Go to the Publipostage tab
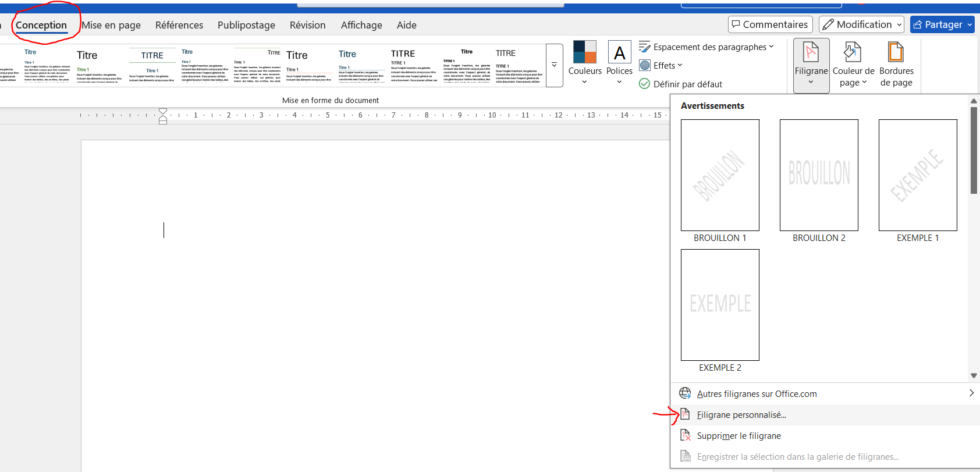The image size is (980, 472). [x=246, y=25]
